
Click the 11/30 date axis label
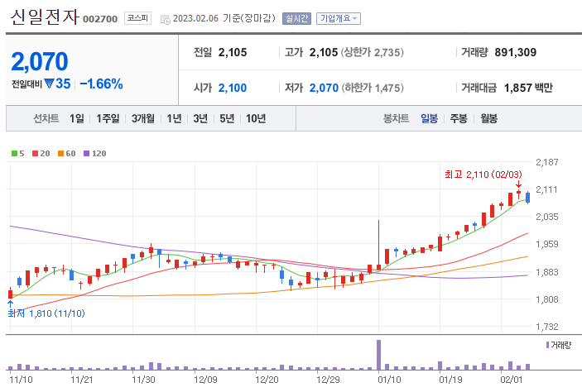pyautogui.click(x=143, y=380)
